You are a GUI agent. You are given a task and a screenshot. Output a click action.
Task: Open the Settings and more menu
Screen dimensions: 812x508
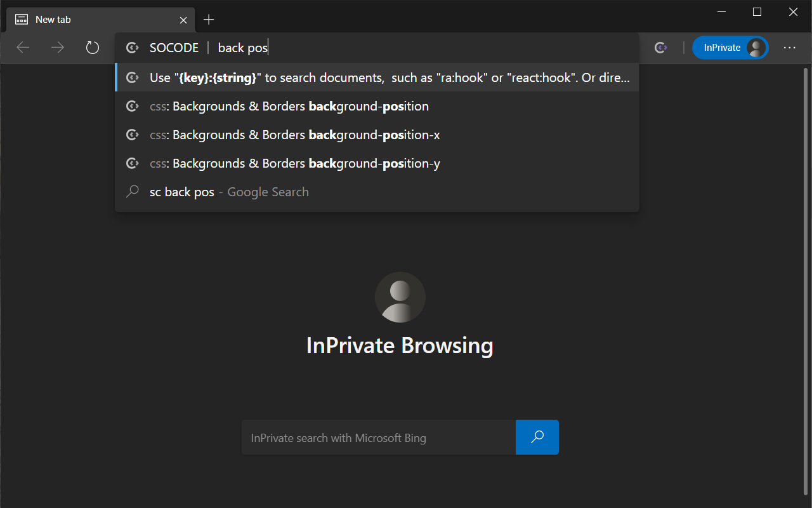(x=789, y=47)
